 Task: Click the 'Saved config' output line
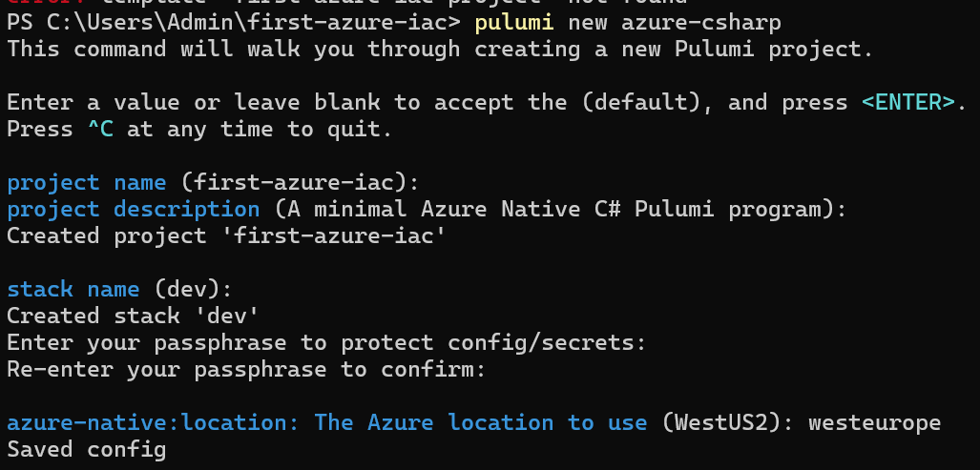pos(86,449)
